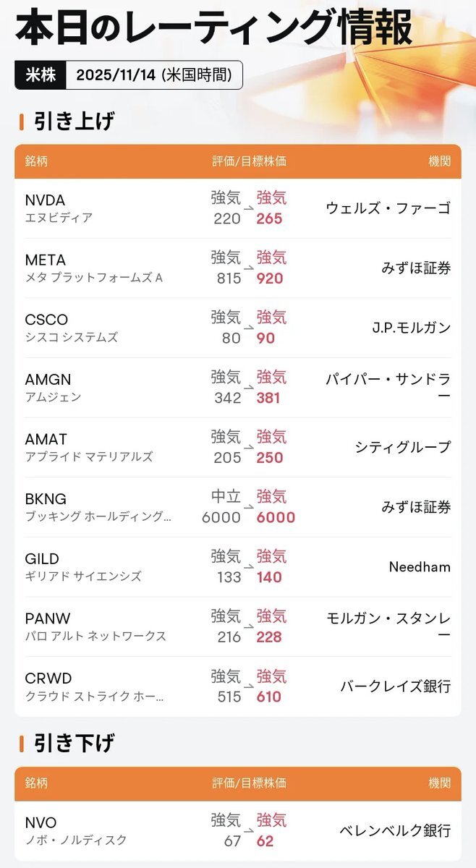Click the 2025/11/14 date label

pyautogui.click(x=153, y=75)
